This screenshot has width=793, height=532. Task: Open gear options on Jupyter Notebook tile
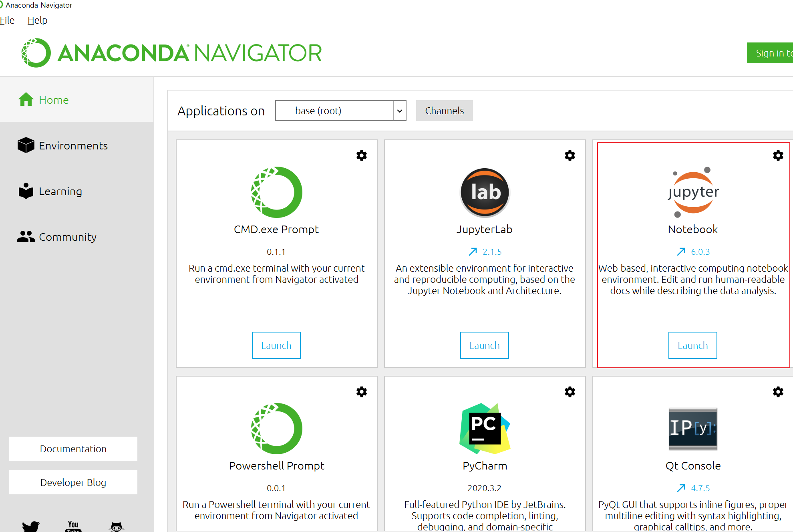(x=778, y=155)
